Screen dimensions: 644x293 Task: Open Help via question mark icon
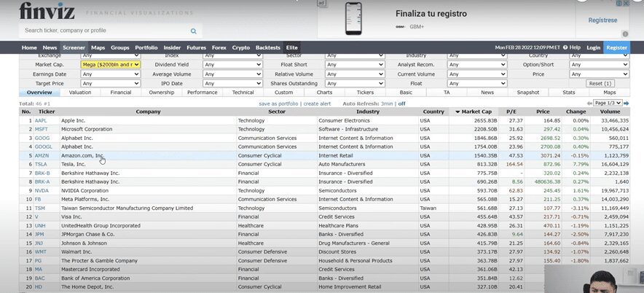(564, 47)
